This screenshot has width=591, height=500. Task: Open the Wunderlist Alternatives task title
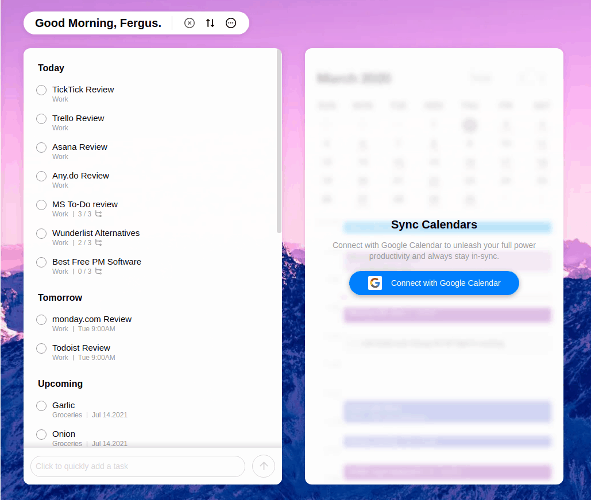[96, 233]
